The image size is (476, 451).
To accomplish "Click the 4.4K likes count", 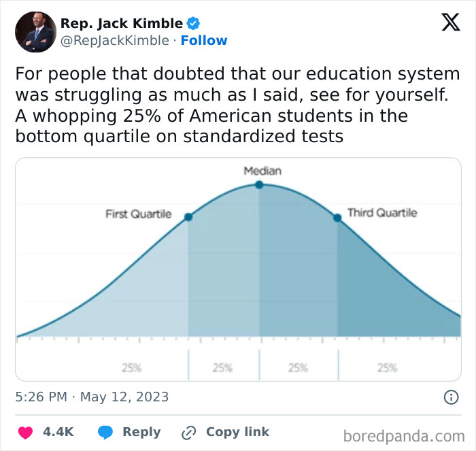I will (x=58, y=432).
